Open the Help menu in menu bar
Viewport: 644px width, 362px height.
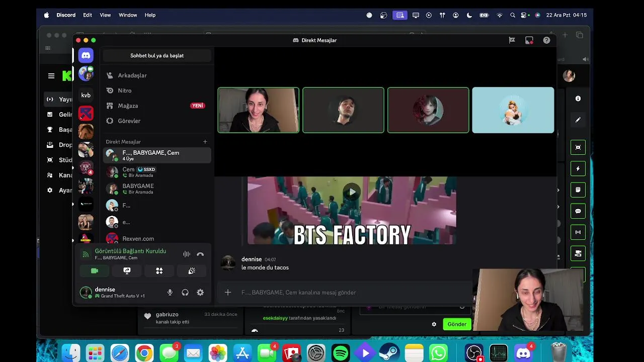150,15
